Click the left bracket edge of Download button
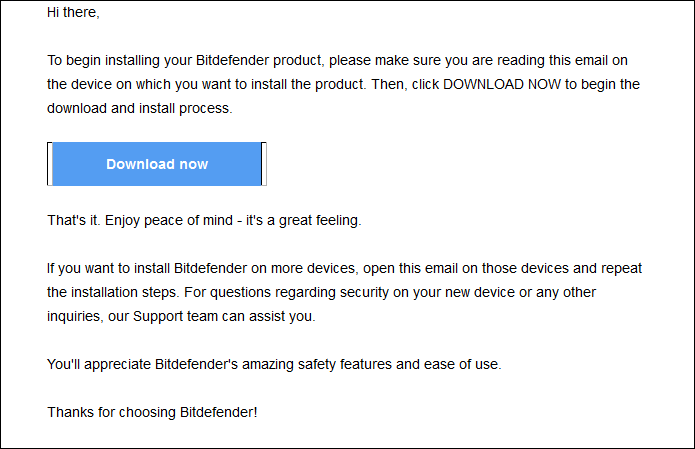This screenshot has height=449, width=695. point(50,164)
